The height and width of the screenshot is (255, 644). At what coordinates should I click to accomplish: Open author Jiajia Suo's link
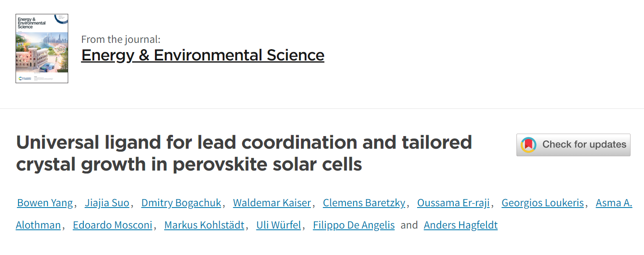107,203
